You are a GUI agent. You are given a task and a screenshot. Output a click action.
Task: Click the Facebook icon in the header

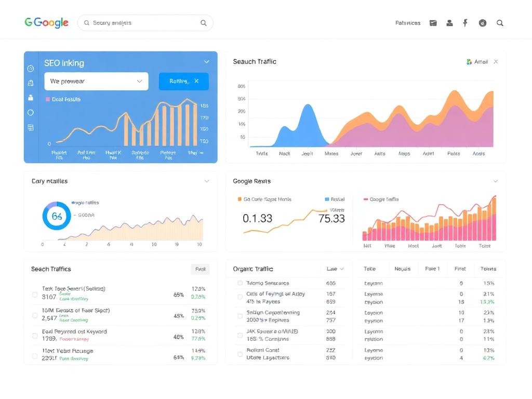coord(465,23)
